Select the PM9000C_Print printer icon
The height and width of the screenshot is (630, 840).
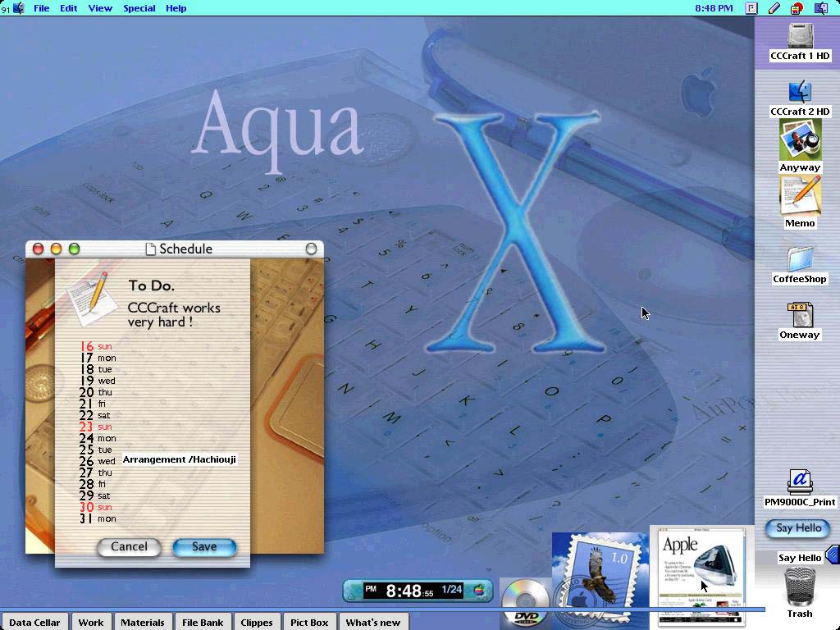(800, 482)
